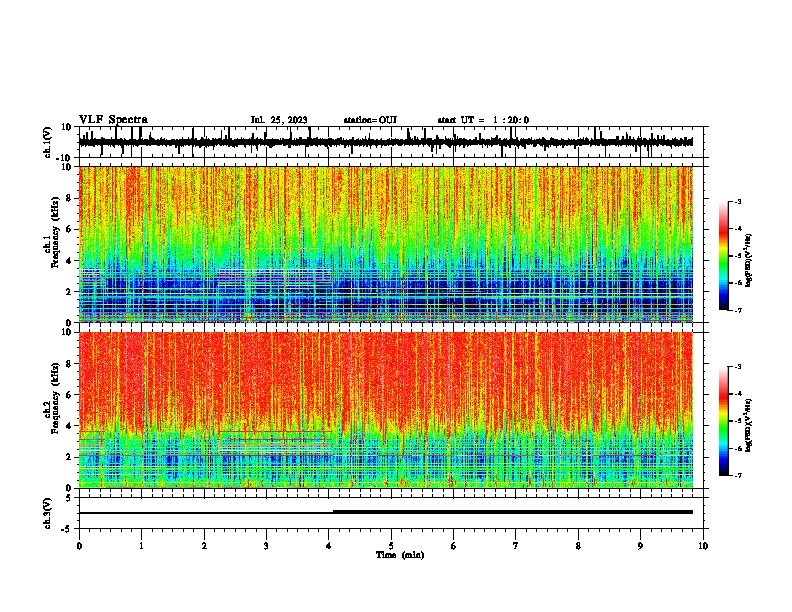Click the ch.1 colorbar "log(PSD)" unit label

coord(749,260)
